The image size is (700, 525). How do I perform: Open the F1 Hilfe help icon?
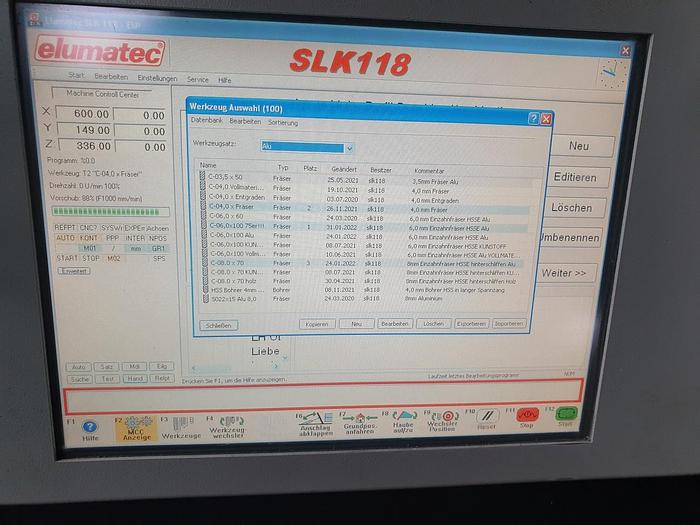(90, 428)
